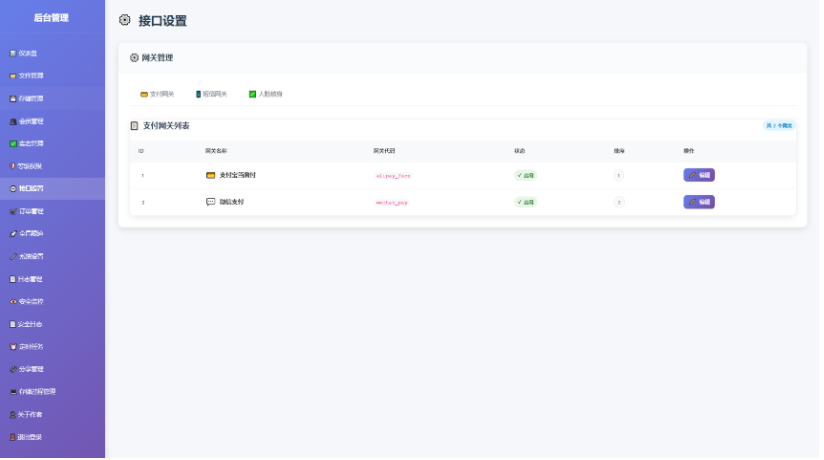Click the wechat_pay gateway code
The width and height of the screenshot is (824, 460).
tap(391, 202)
